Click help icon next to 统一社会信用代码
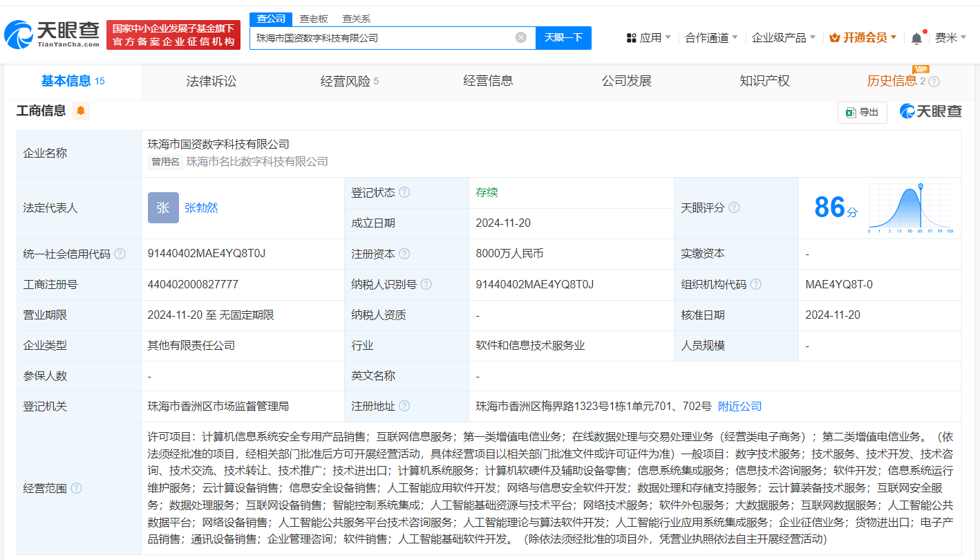This screenshot has height=560, width=980. click(x=120, y=254)
